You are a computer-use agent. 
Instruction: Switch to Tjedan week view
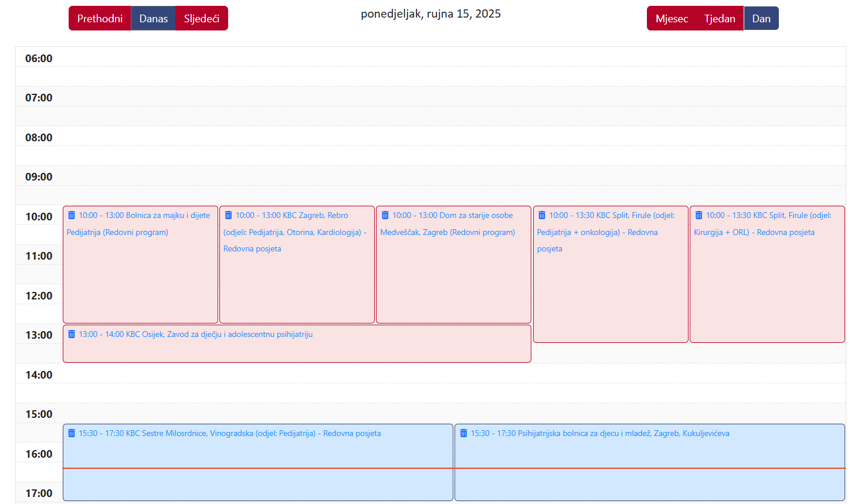click(719, 18)
